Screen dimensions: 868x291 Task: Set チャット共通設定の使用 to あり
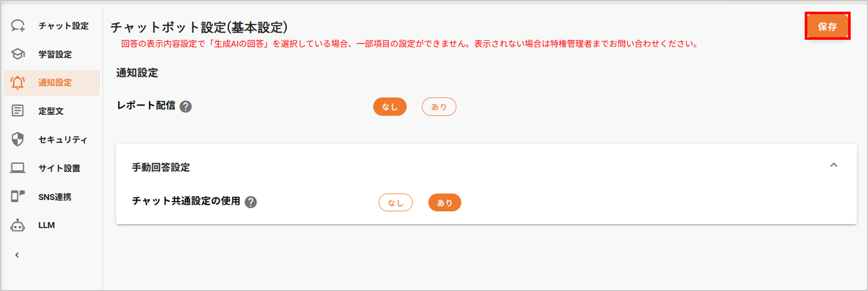[444, 202]
